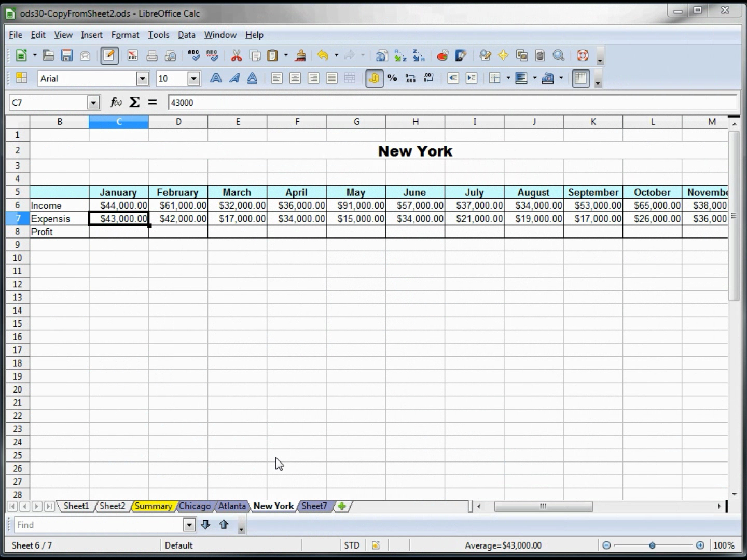This screenshot has height=560, width=747.
Task: Open the Format menu
Action: 125,35
